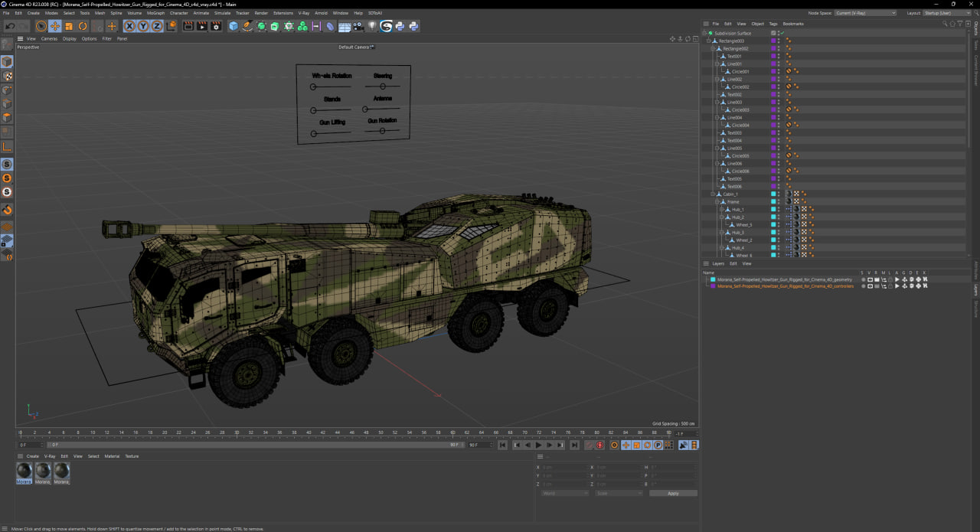Activate the Rotate tool

(x=82, y=26)
